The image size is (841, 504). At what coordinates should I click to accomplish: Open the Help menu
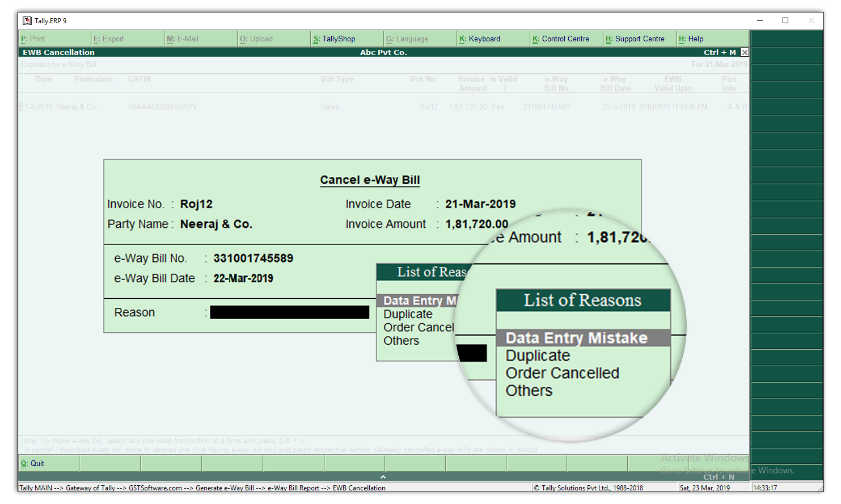pyautogui.click(x=713, y=39)
